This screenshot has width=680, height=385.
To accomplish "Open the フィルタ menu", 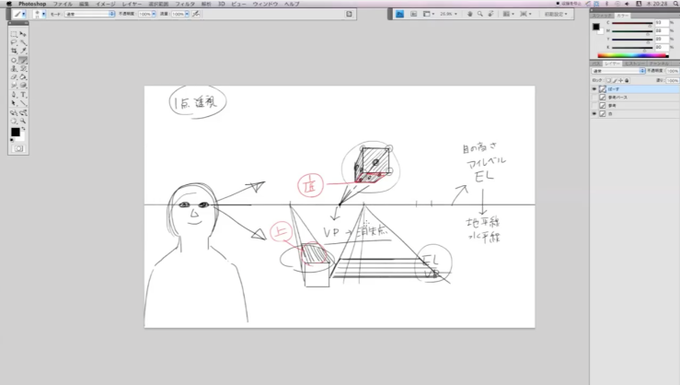I will click(x=185, y=3).
